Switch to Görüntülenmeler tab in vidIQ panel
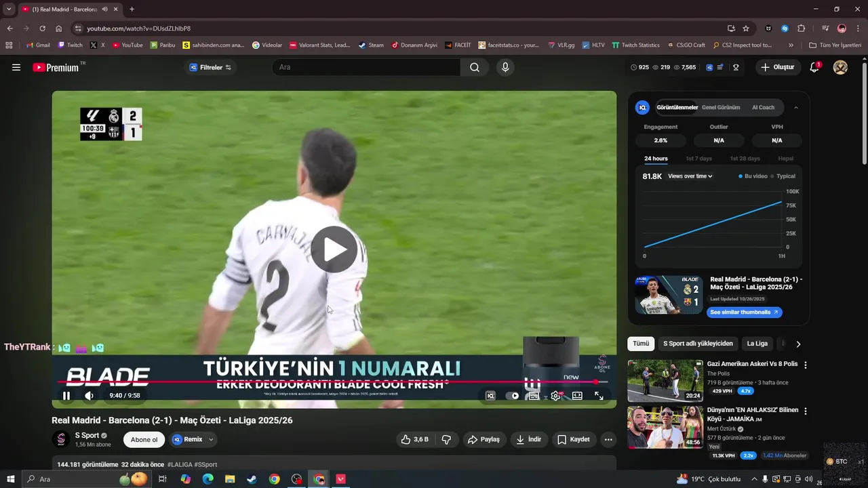868x488 pixels. coord(677,107)
